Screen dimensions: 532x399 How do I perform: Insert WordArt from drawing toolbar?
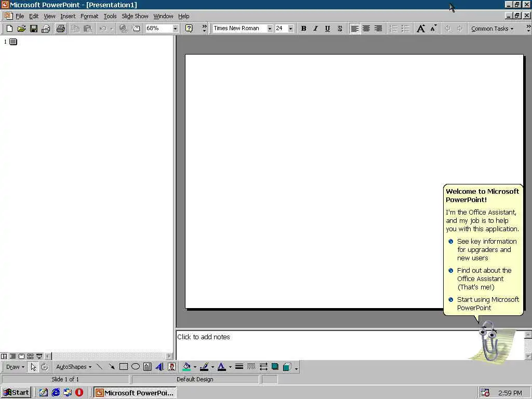(x=159, y=366)
